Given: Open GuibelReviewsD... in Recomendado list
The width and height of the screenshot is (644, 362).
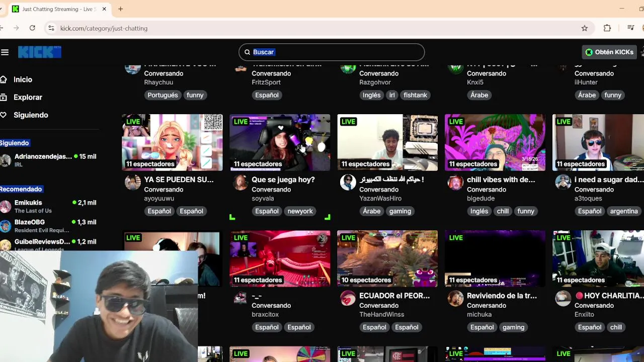Looking at the screenshot, I should click(x=42, y=242).
